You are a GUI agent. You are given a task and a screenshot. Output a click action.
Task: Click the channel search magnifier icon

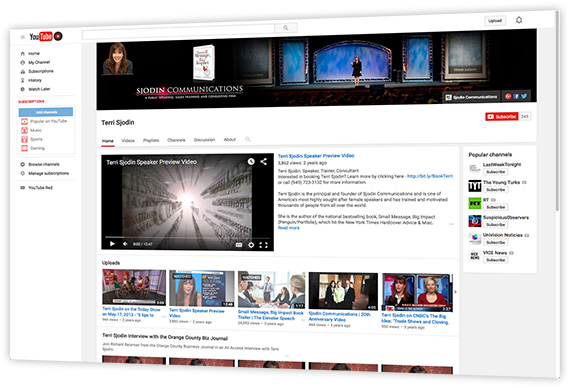248,139
